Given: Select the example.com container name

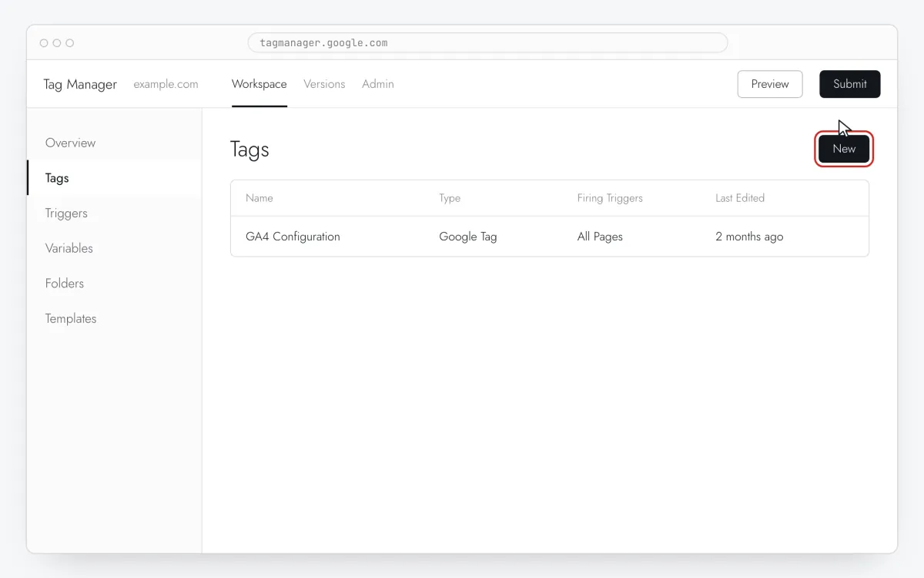Looking at the screenshot, I should (x=166, y=84).
